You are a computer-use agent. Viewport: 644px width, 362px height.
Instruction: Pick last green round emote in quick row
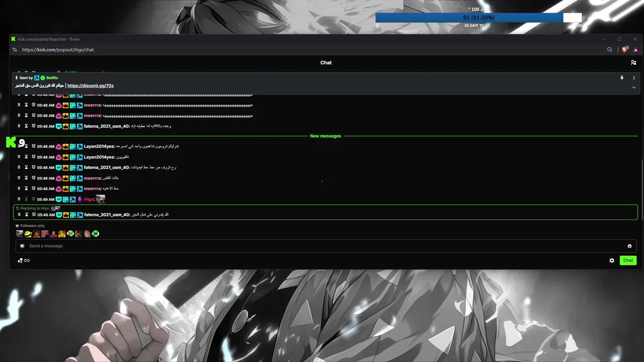[96, 234]
